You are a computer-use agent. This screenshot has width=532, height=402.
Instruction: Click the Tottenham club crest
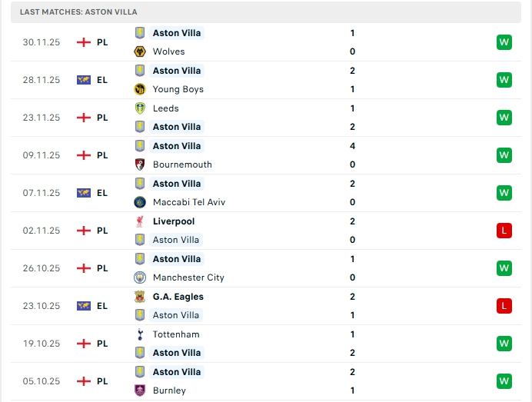pos(140,334)
